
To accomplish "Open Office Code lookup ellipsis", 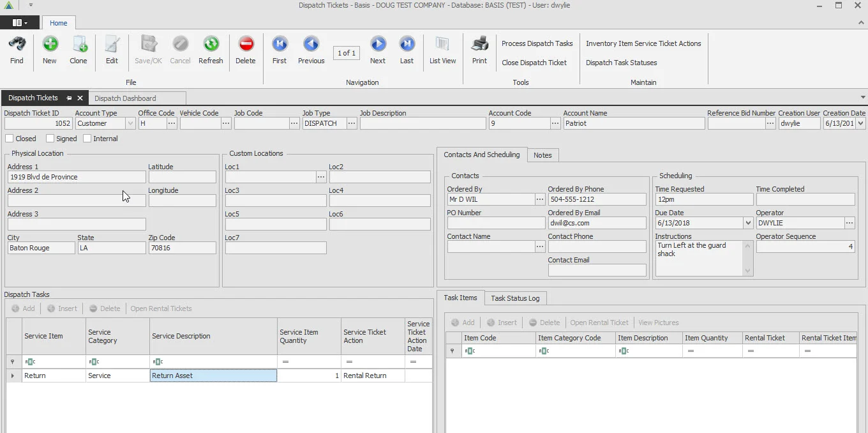I will tap(172, 123).
